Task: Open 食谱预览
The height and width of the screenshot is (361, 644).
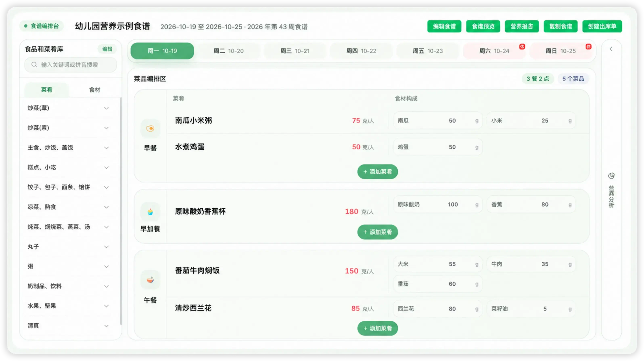Action: 483,26
